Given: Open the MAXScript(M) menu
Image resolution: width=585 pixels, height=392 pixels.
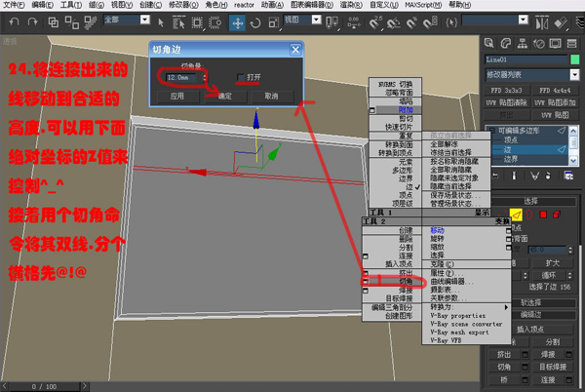Looking at the screenshot, I should (x=423, y=5).
